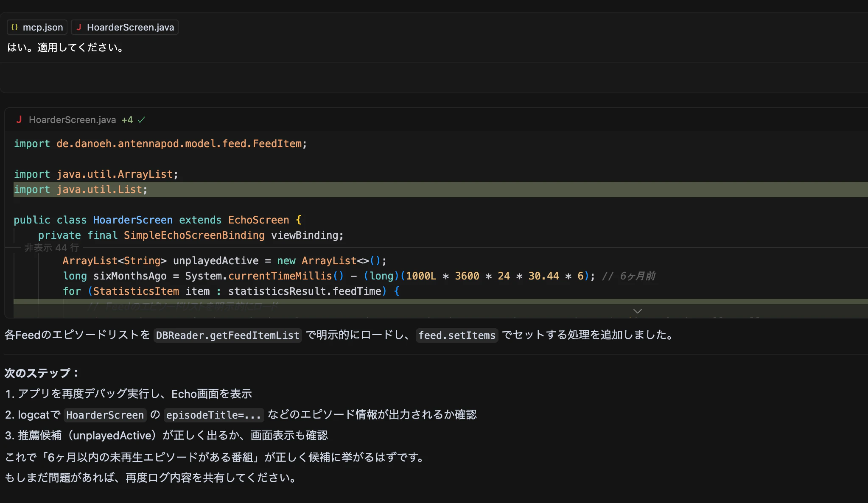Click the Java icon in the diff block header
The image size is (868, 503).
click(x=19, y=120)
